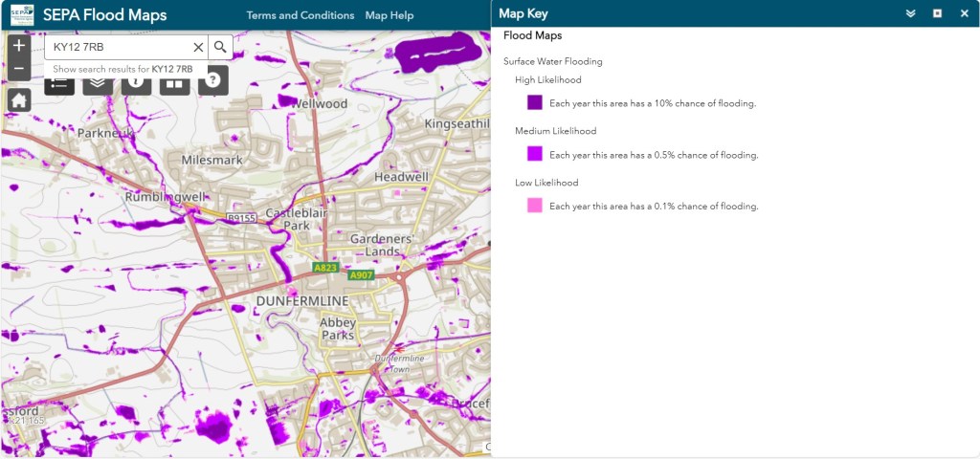Return map to home extent

19,100
